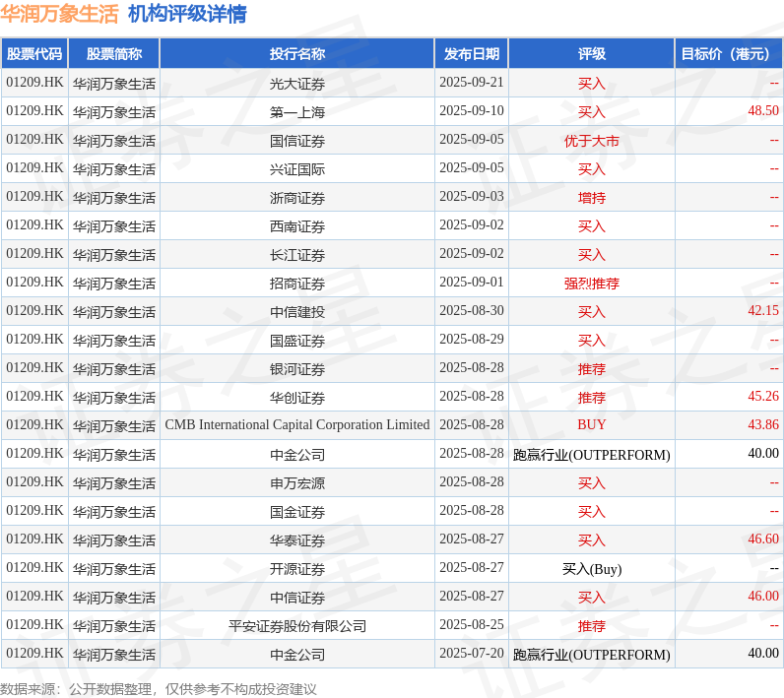Screen dimensions: 784x698
Task: Click the 平安证券股份有限公司 cell
Action: coord(297,625)
